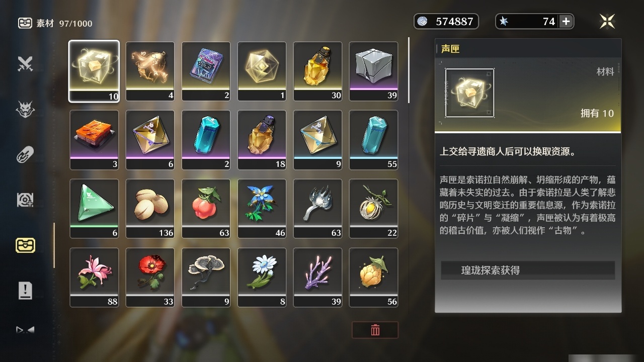Image resolution: width=644 pixels, height=362 pixels.
Task: Click the inventory scrollbar beside the grid
Action: pos(409,70)
